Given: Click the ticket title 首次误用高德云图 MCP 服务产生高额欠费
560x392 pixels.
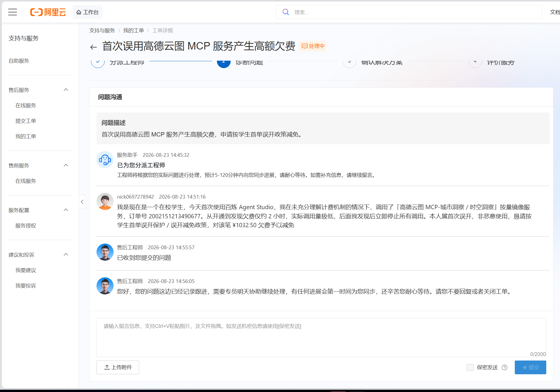Looking at the screenshot, I should click(199, 46).
